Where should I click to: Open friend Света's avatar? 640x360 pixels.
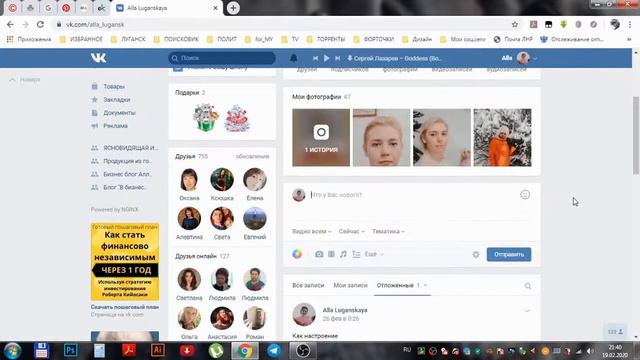coord(222,218)
